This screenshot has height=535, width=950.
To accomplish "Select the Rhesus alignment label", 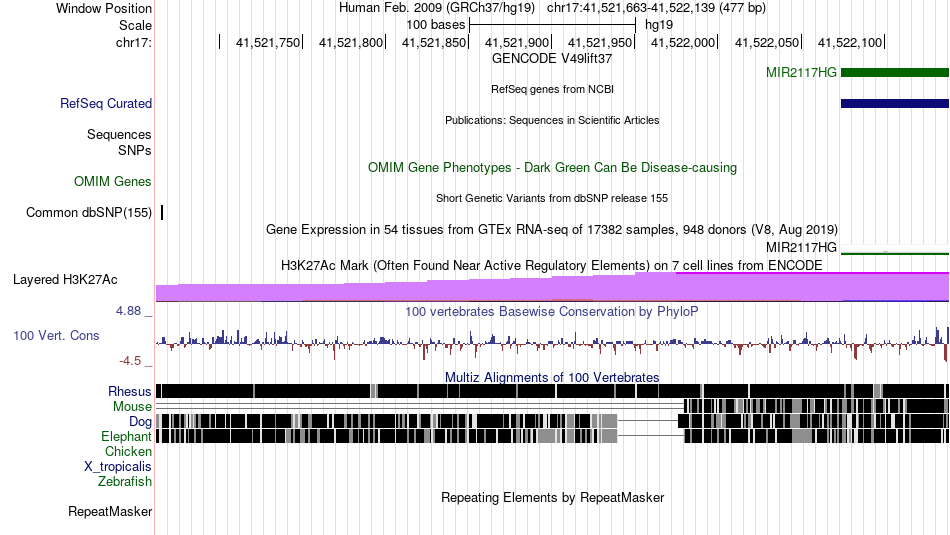I will pyautogui.click(x=130, y=391).
